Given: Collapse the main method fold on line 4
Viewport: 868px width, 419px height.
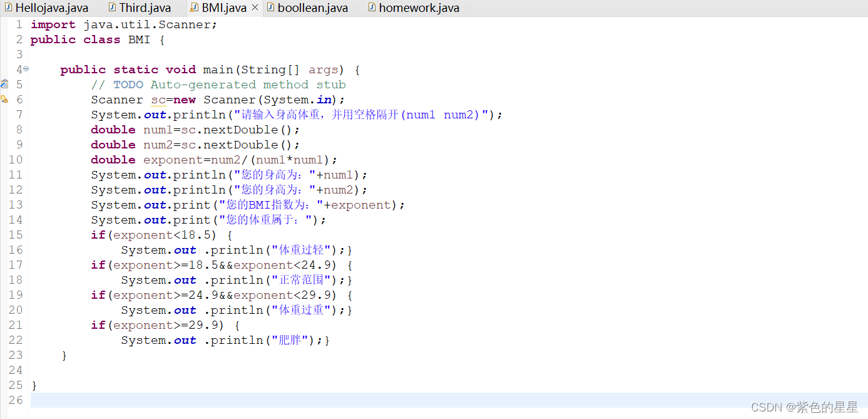Looking at the screenshot, I should 25,69.
